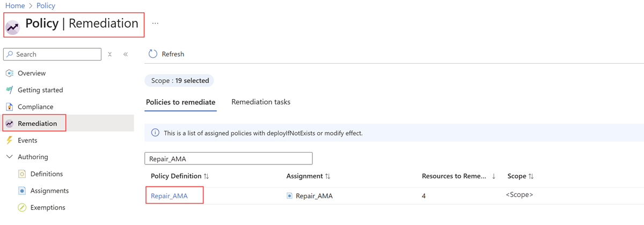Click the Events lightning bolt icon
Screen dimensions: 644x225
click(9, 140)
